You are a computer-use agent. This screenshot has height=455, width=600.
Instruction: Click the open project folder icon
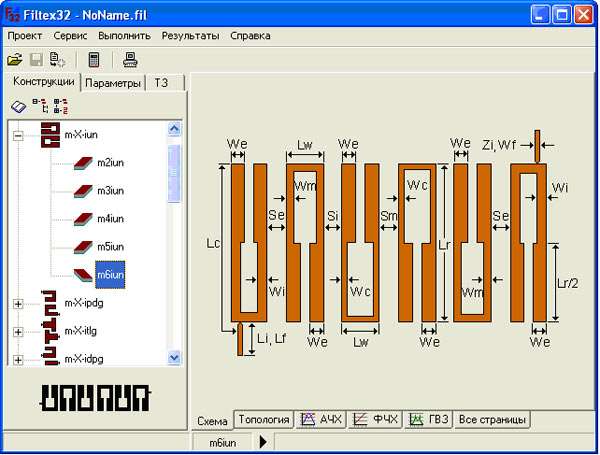[15, 59]
